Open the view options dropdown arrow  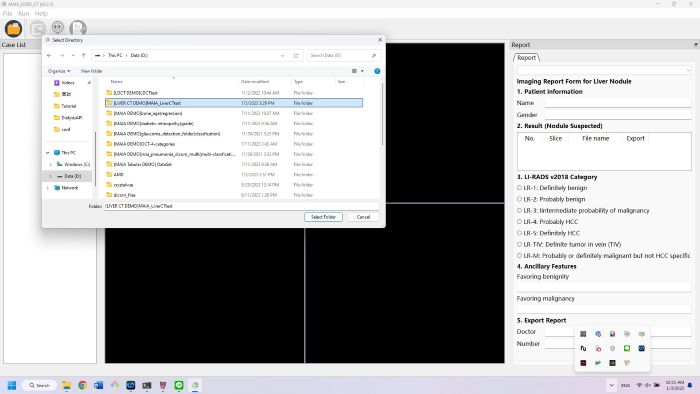click(362, 71)
